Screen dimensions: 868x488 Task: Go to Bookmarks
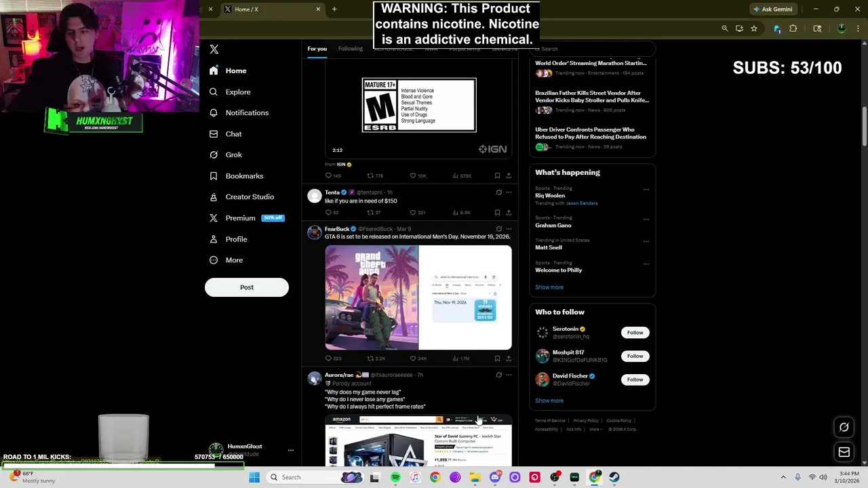point(237,176)
